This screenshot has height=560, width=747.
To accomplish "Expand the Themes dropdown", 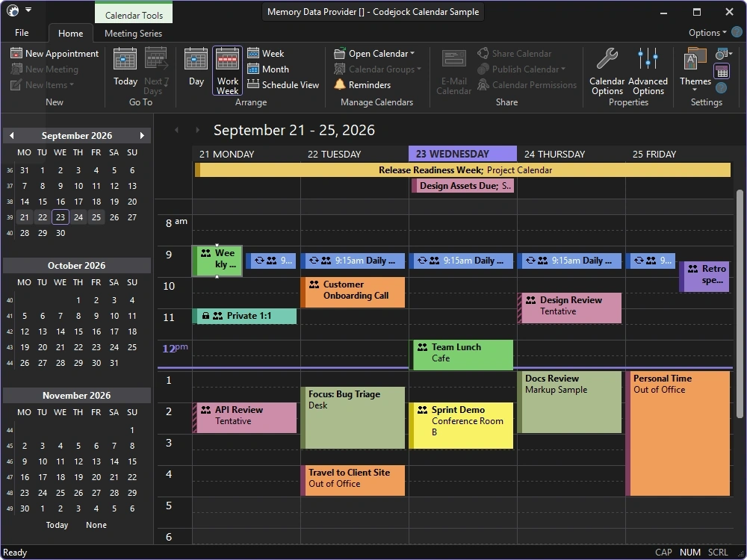I will pyautogui.click(x=695, y=70).
